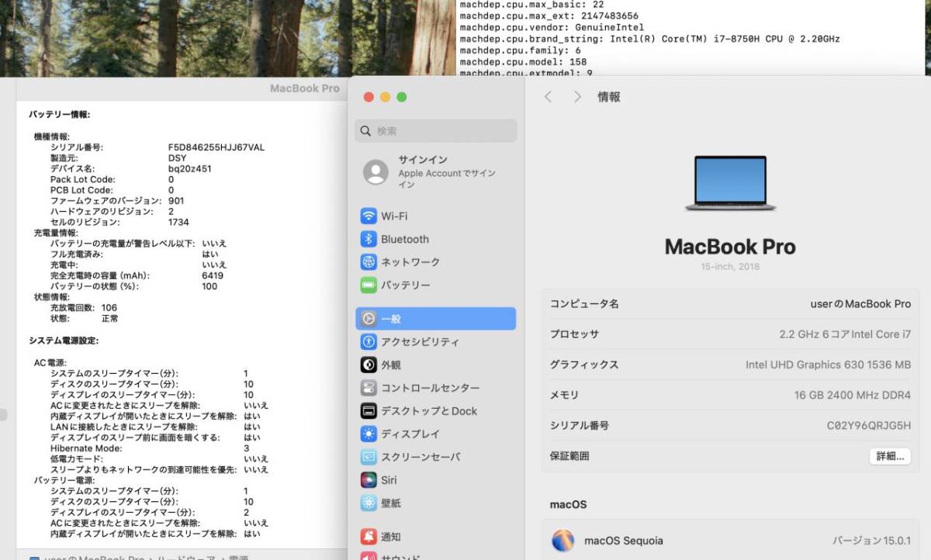
Task: Open the Siri icon in sidebar
Action: click(369, 480)
